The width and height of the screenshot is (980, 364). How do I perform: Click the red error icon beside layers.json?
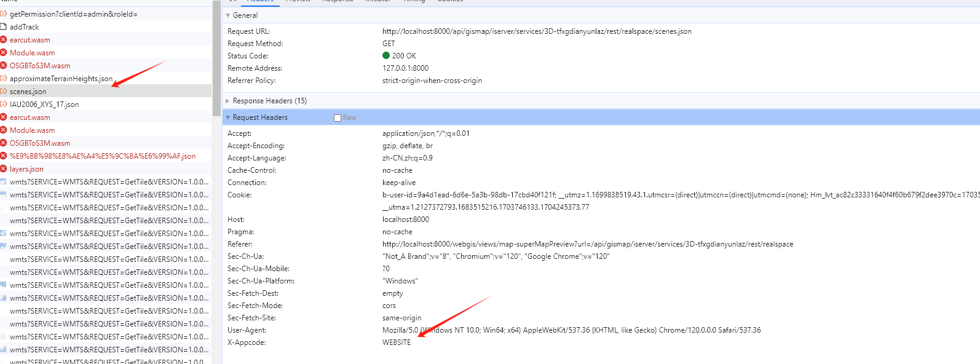(x=3, y=168)
